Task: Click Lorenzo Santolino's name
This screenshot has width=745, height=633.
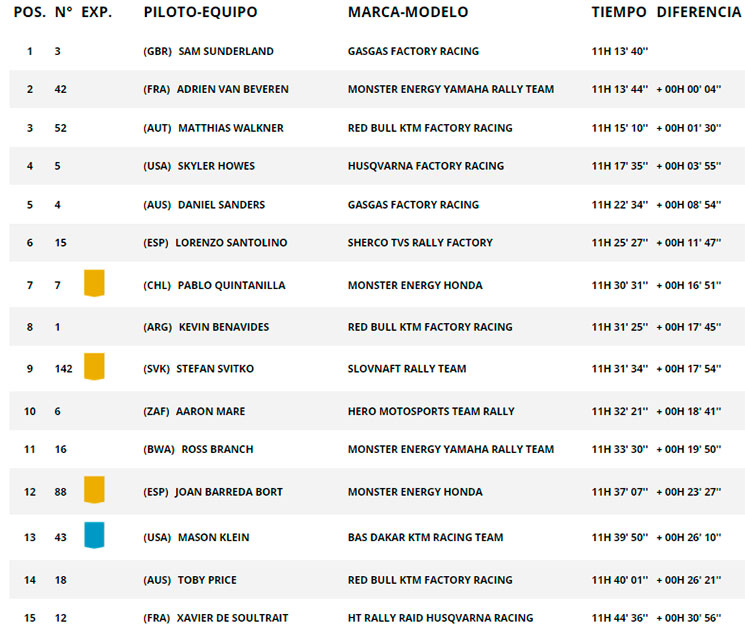Action: [231, 243]
